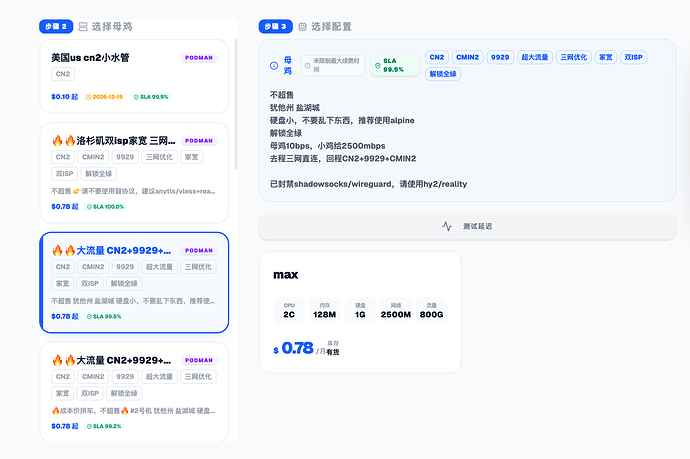Viewport: 690px width, 459px height.
Task: Click the CPU 2C spec box
Action: pyautogui.click(x=289, y=311)
